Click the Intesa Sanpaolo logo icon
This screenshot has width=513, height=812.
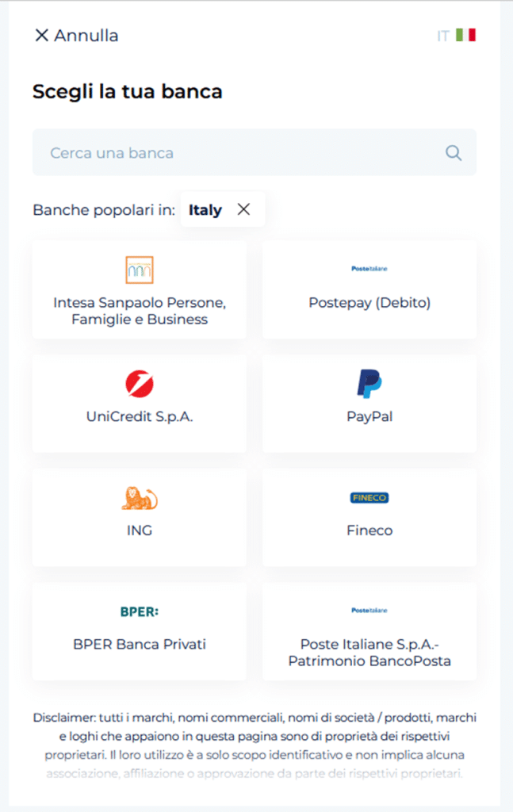(x=140, y=270)
